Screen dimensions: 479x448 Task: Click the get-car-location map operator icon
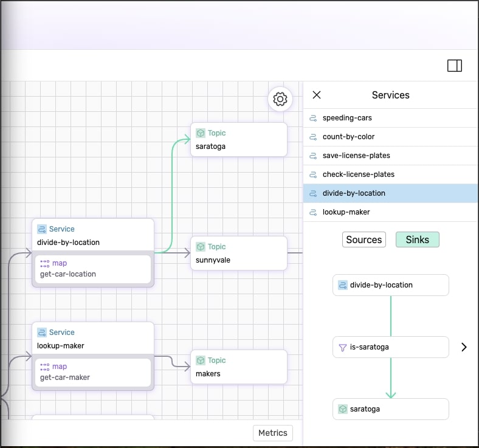point(45,263)
